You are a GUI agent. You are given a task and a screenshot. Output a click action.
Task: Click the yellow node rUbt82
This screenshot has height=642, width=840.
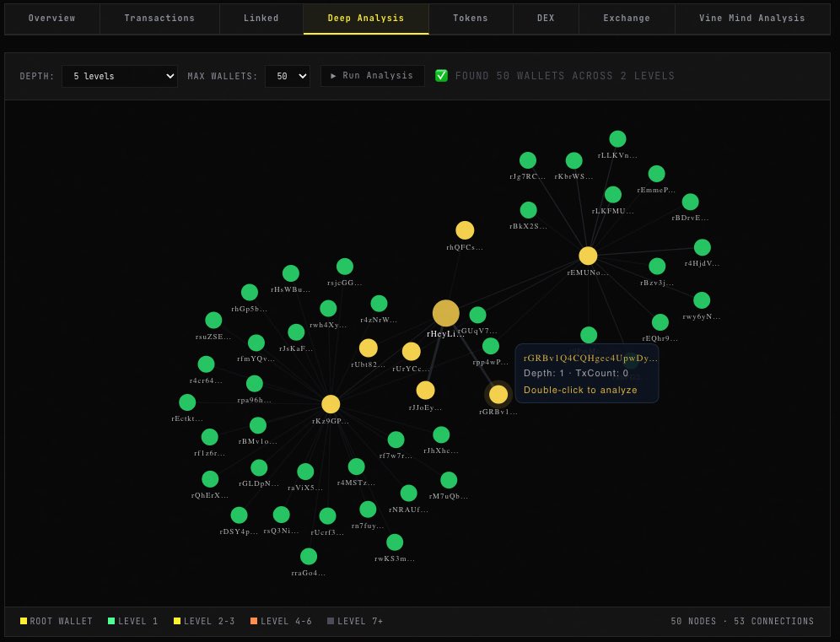pos(368,348)
